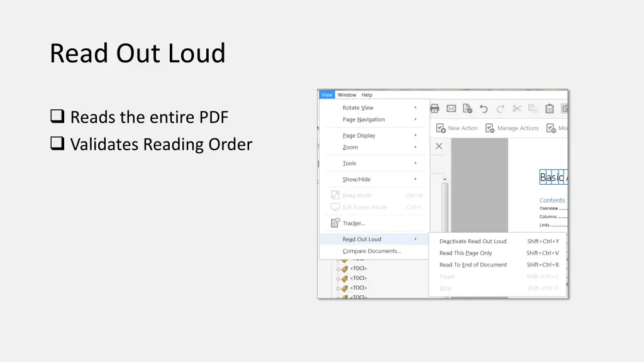Close the side panel with X
This screenshot has height=362, width=644.
pyautogui.click(x=439, y=146)
